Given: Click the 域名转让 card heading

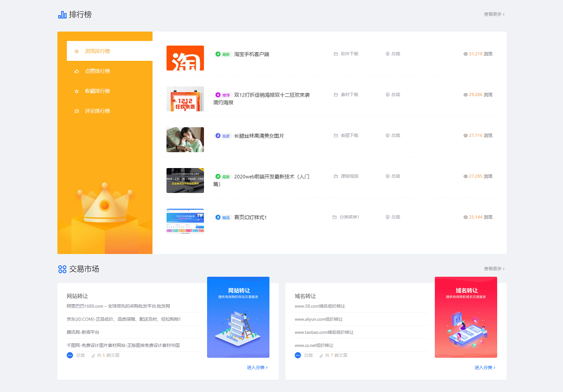Looking at the screenshot, I should (x=305, y=296).
